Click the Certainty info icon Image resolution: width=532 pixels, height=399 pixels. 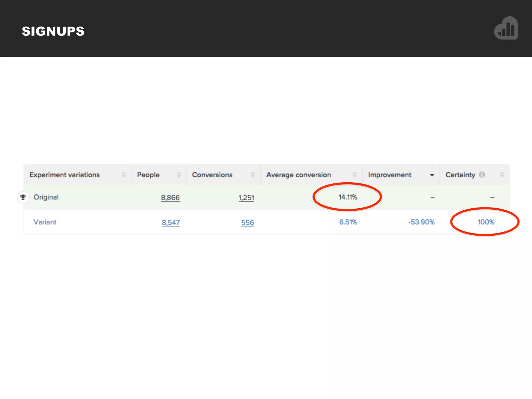click(x=482, y=175)
